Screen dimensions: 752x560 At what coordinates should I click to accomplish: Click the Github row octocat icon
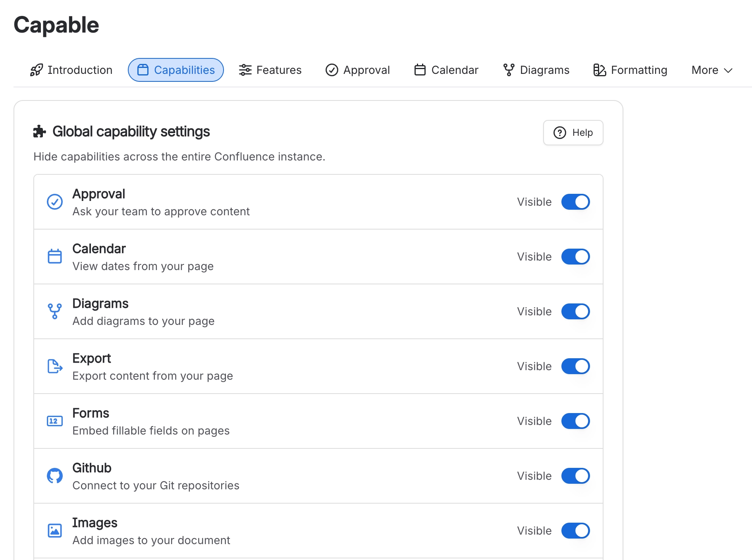point(55,476)
